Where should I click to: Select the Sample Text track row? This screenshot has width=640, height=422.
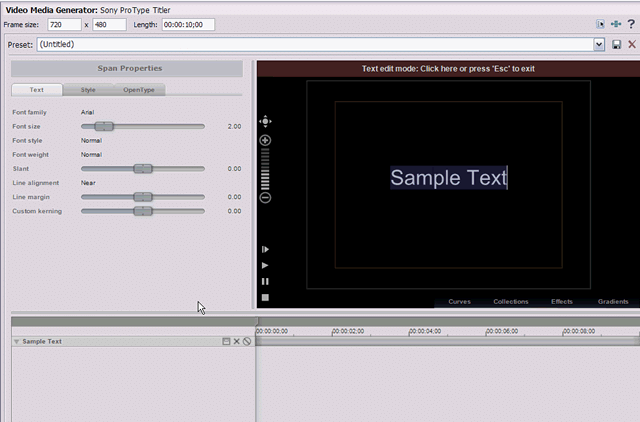(133, 342)
